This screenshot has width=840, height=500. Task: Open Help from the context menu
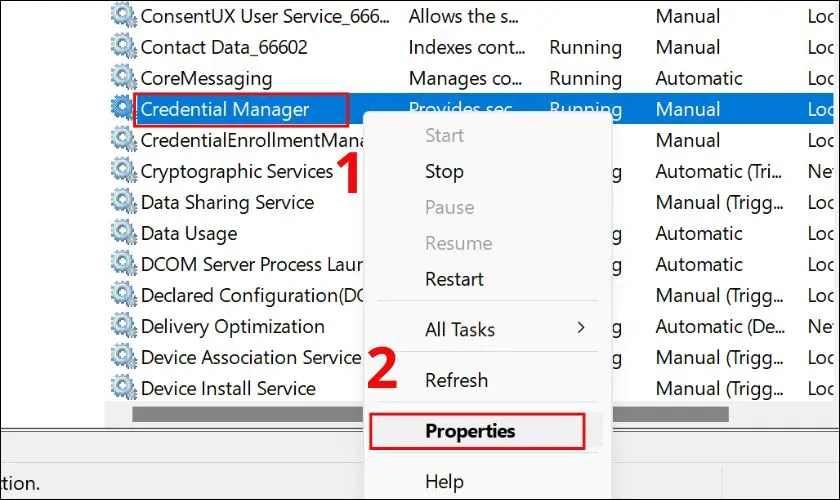444,482
